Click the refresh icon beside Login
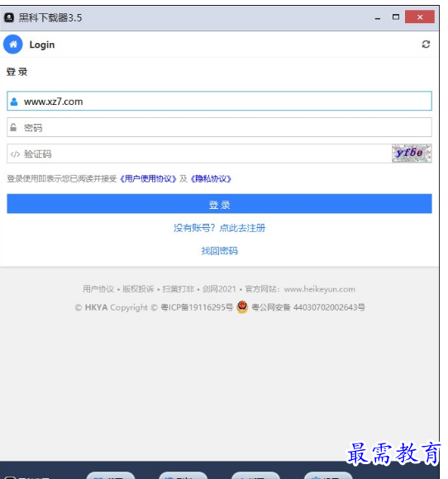Screen dimensions: 448x479 [426, 45]
